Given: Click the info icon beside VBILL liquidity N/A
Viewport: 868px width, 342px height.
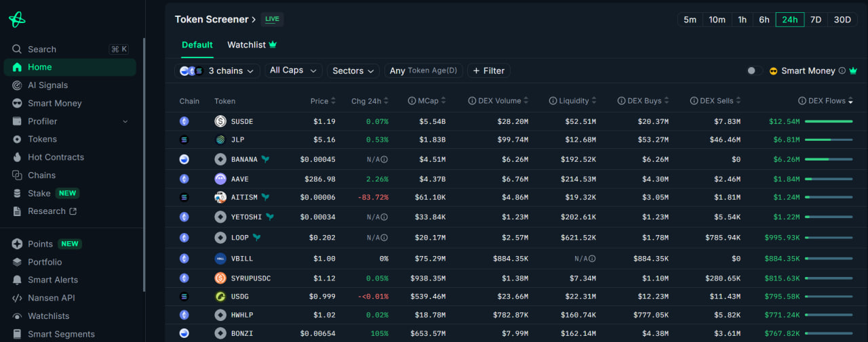Looking at the screenshot, I should (592, 259).
